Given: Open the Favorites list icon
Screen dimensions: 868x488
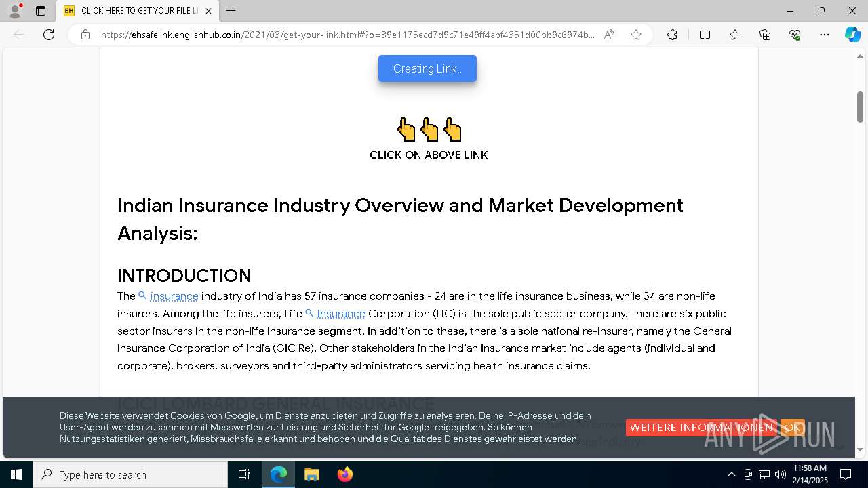Looking at the screenshot, I should tap(735, 35).
